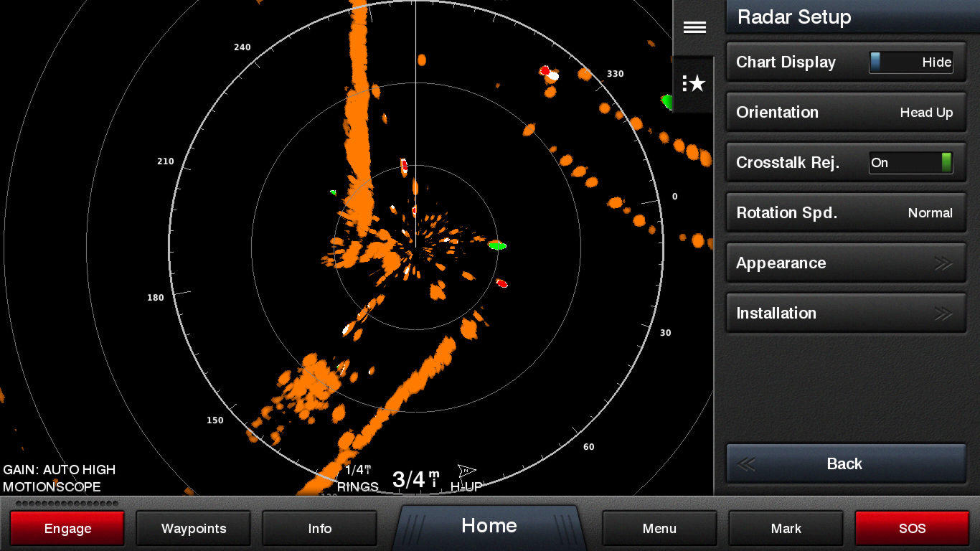Tap the north arrow H-UP indicator
Screen dimensions: 980x551
[466, 479]
